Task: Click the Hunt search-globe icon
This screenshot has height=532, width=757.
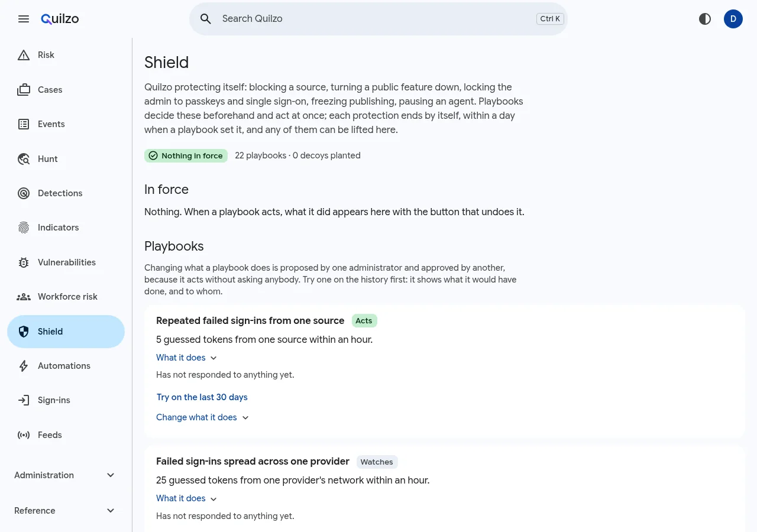Action: tap(24, 159)
